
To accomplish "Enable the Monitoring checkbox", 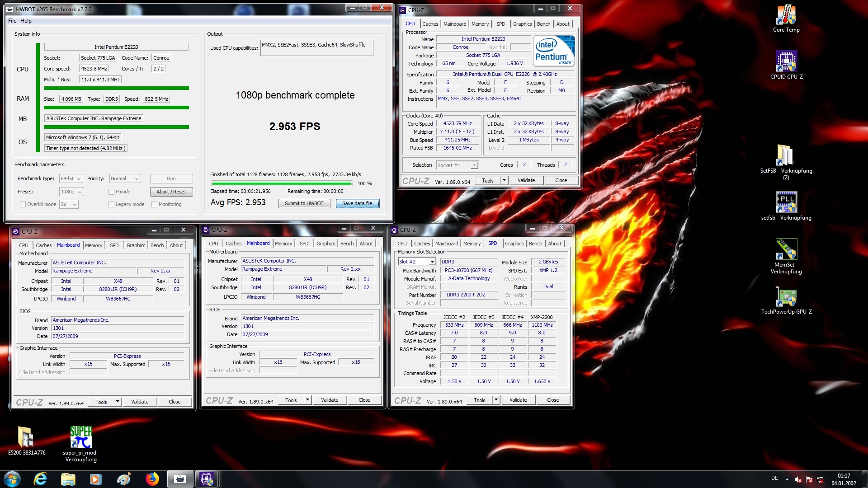I will tap(154, 204).
